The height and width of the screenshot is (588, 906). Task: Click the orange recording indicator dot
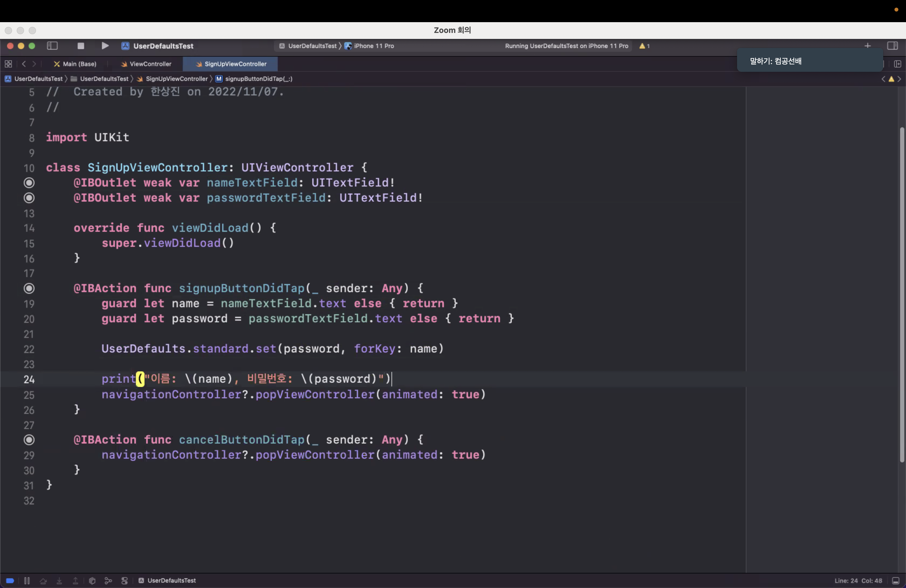896,10
